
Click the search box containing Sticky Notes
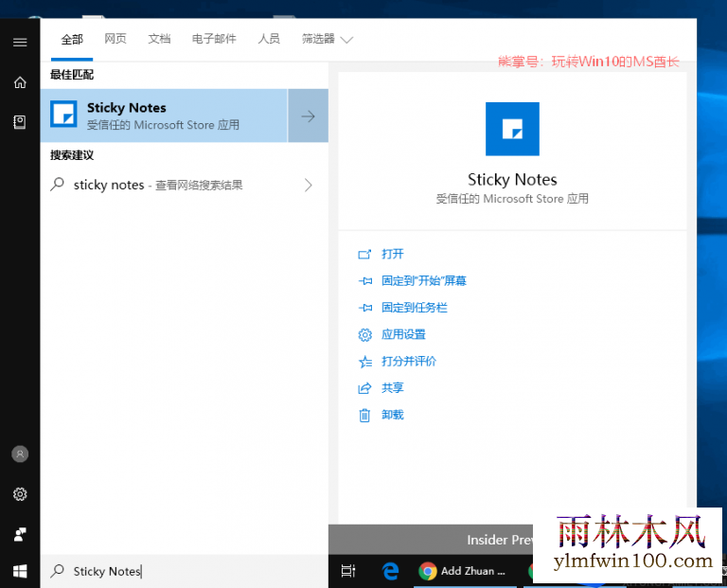(x=185, y=571)
